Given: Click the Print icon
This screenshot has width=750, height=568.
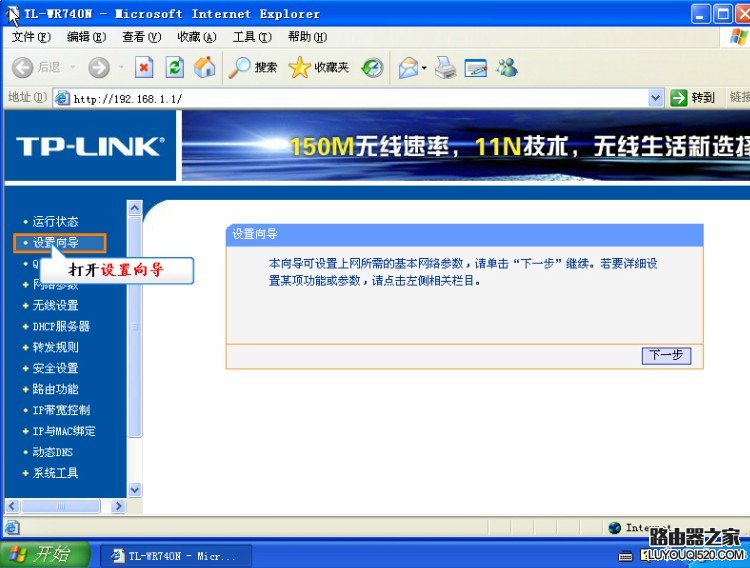Looking at the screenshot, I should [445, 67].
